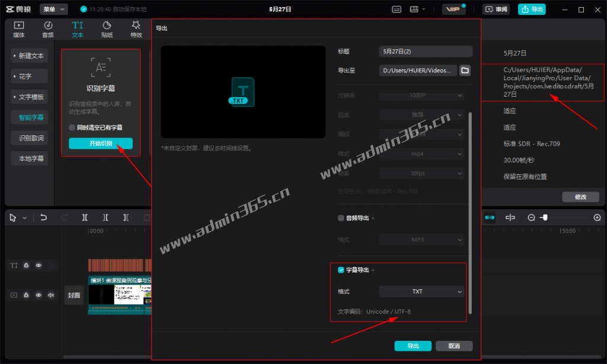Toggle the preview axis icon
The image size is (607, 364).
tap(510, 218)
